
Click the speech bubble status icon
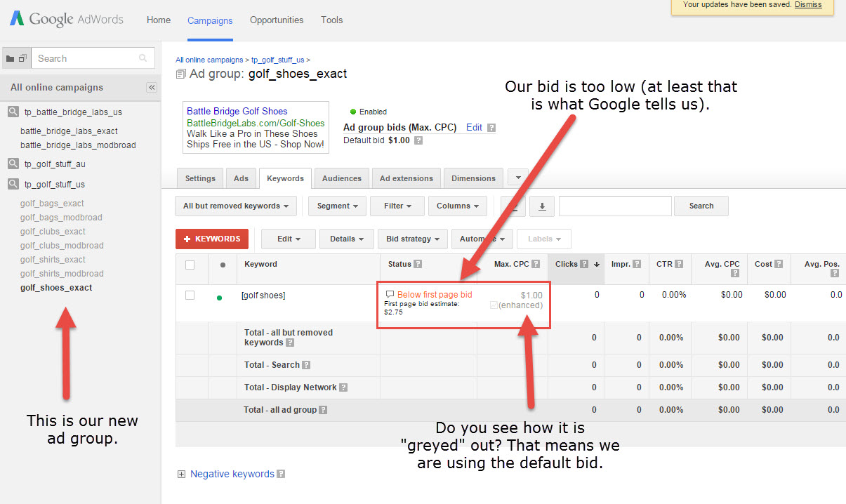[x=390, y=295]
